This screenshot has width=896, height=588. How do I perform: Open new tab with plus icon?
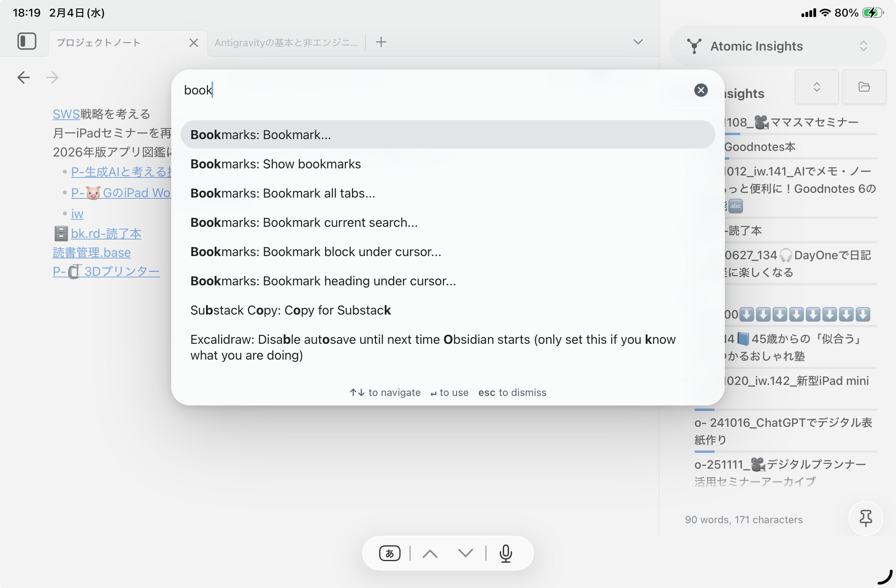pos(381,42)
